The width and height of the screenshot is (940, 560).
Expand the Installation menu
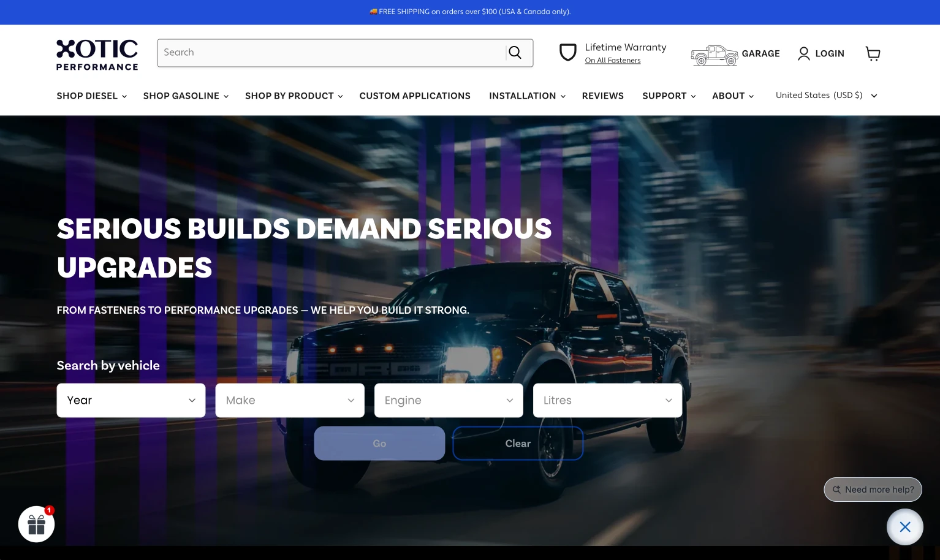point(528,96)
